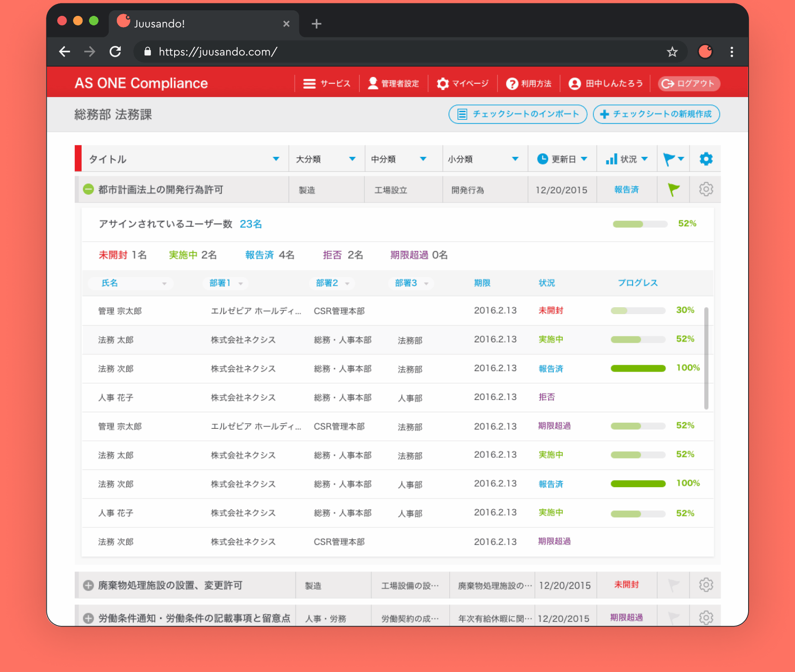
Task: Click the 52% overall progress bar
Action: [640, 224]
